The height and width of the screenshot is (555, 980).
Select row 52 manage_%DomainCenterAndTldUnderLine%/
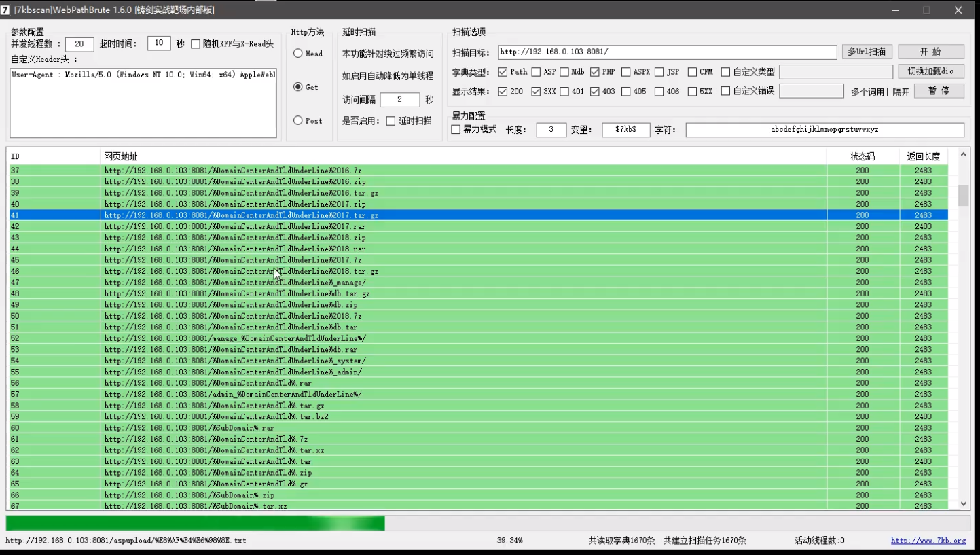477,338
